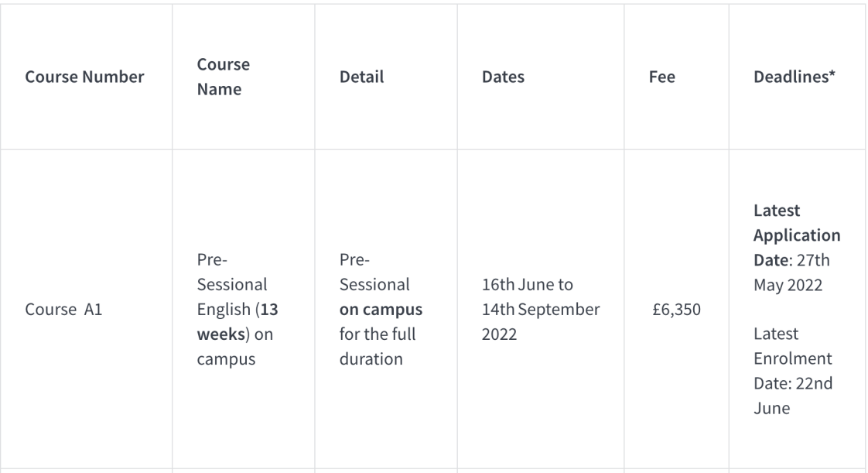This screenshot has height=473, width=868.
Task: Click the '22nd June' enrolment date
Action: (x=793, y=396)
